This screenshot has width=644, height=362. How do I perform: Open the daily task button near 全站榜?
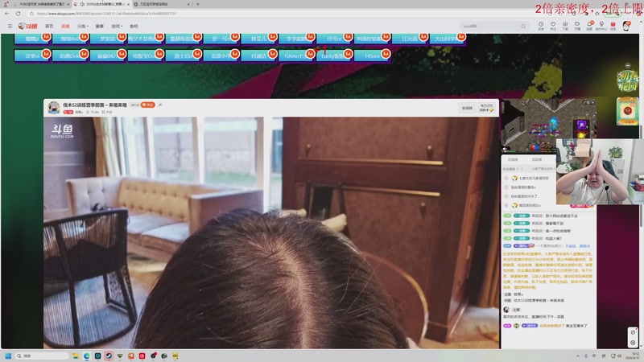486,108
